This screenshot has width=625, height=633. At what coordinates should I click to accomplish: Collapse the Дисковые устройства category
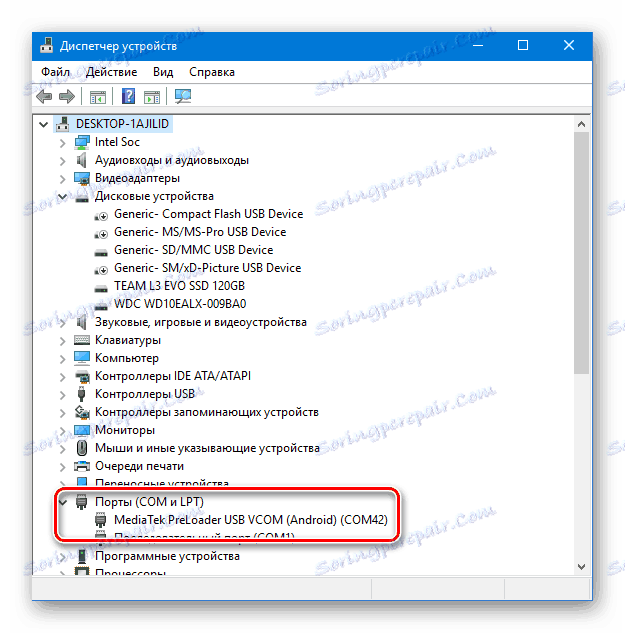(63, 197)
